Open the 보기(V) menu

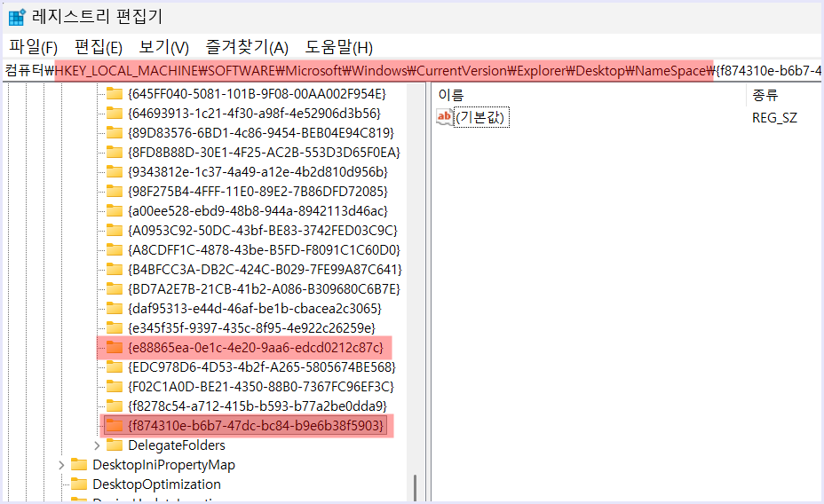pyautogui.click(x=163, y=47)
